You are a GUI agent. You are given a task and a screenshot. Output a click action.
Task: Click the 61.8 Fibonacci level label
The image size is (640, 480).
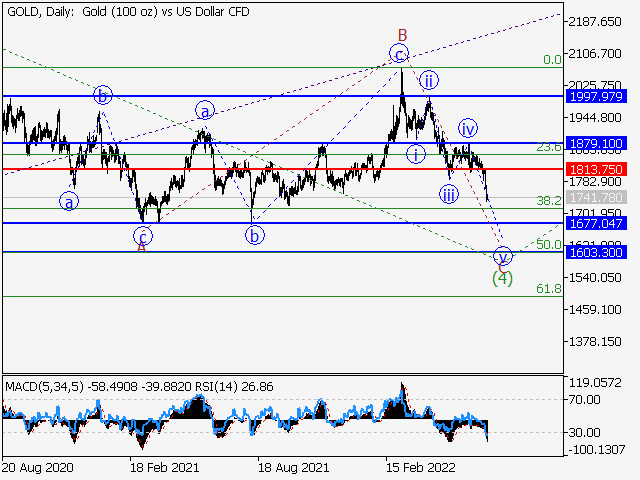coord(548,289)
